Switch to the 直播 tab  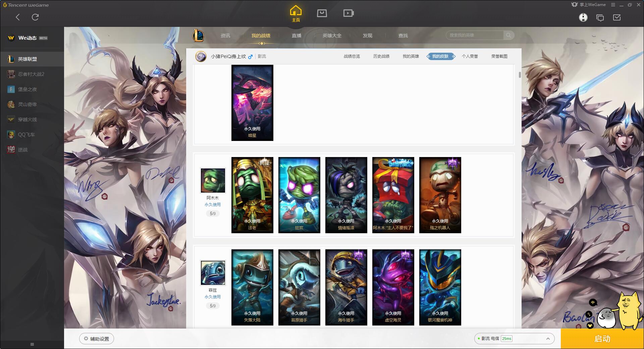[297, 36]
